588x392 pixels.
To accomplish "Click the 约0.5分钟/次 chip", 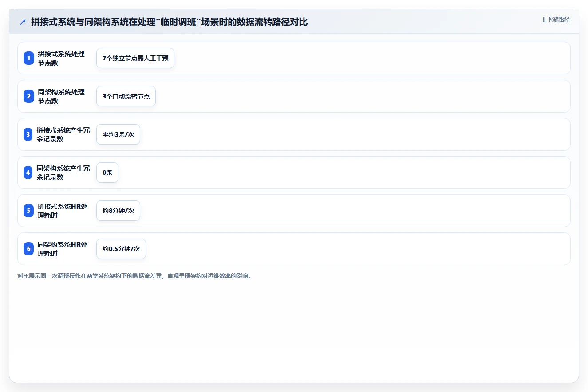I will tap(121, 249).
